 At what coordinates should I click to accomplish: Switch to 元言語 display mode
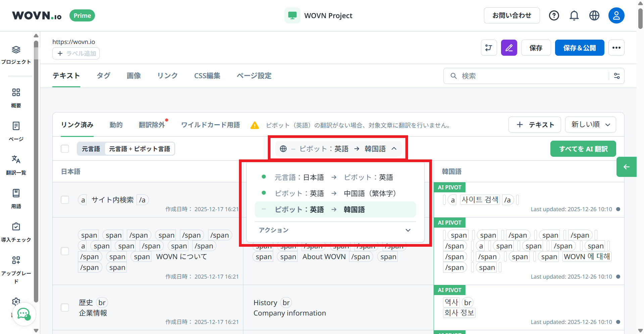point(91,148)
